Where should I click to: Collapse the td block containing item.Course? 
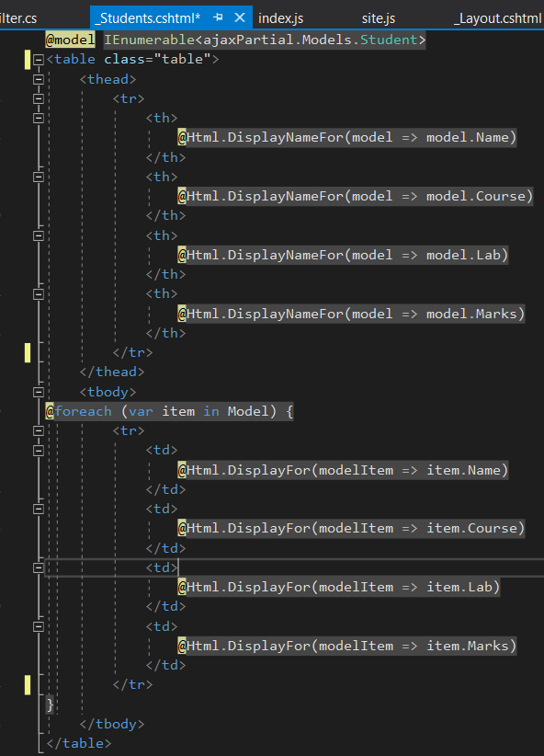click(x=39, y=510)
